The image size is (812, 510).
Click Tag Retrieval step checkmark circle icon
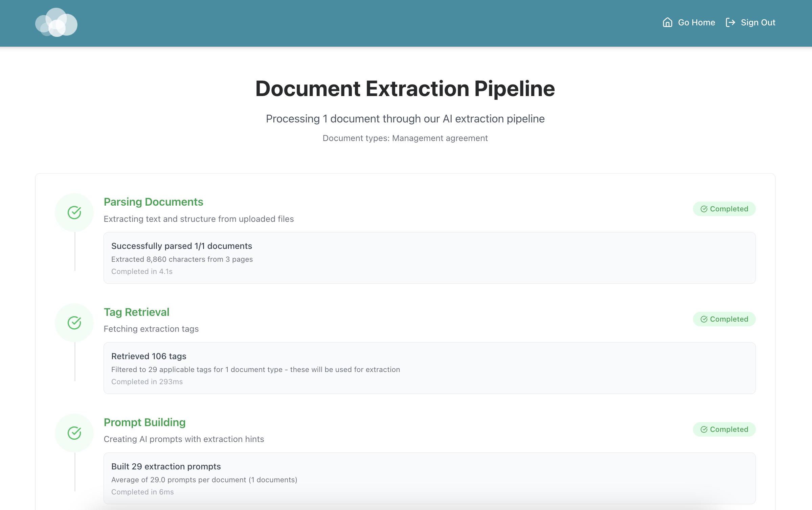(x=74, y=323)
